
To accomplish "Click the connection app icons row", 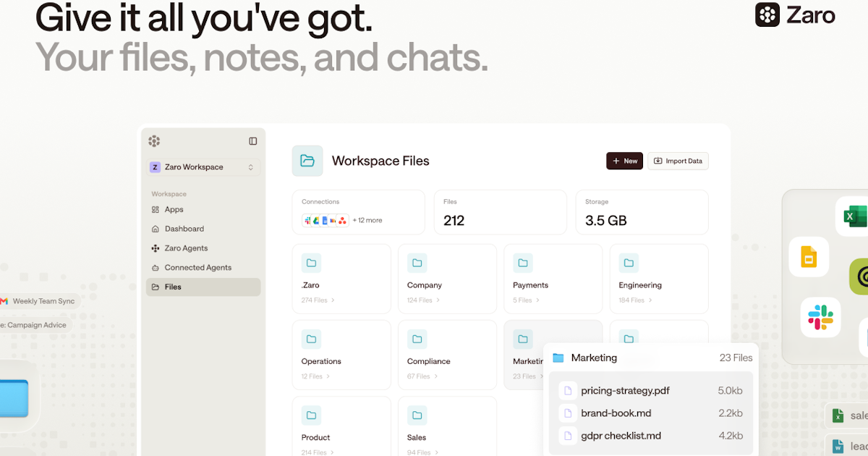I will coord(325,220).
